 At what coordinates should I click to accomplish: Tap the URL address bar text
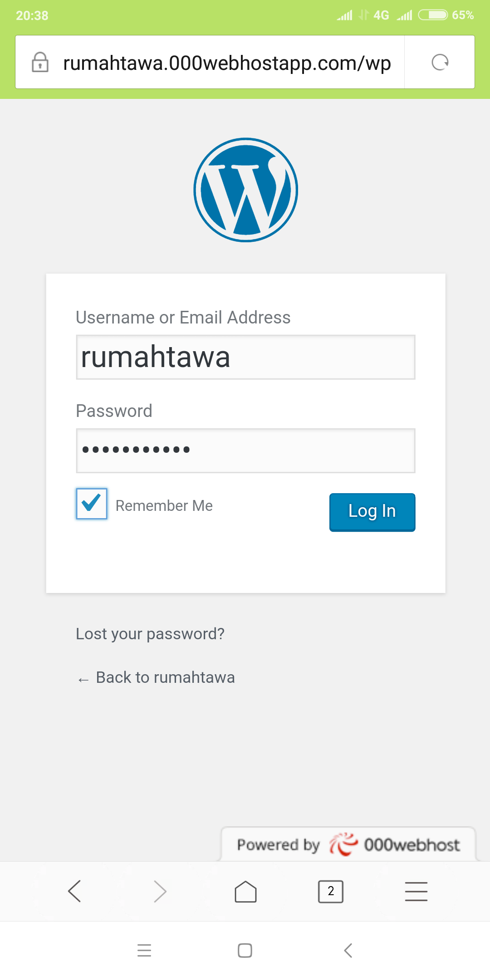227,63
